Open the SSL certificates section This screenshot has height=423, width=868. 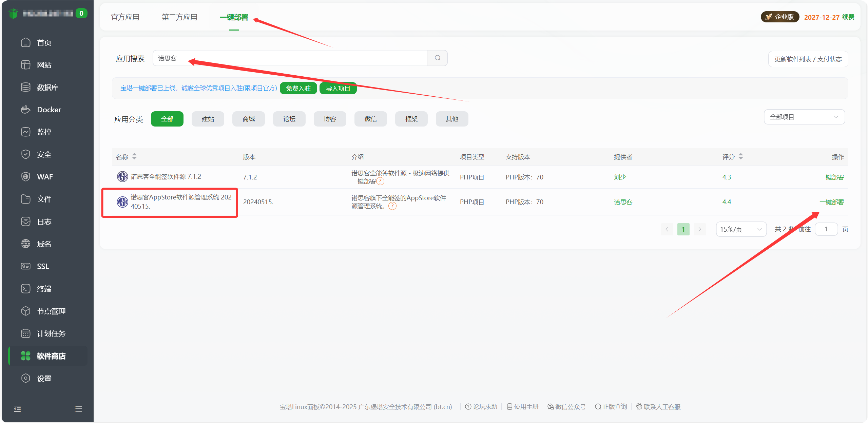pos(43,266)
